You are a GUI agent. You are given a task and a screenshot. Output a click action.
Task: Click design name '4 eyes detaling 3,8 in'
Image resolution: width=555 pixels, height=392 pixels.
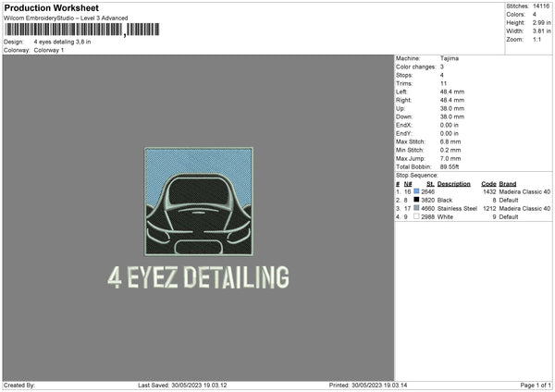(x=62, y=42)
